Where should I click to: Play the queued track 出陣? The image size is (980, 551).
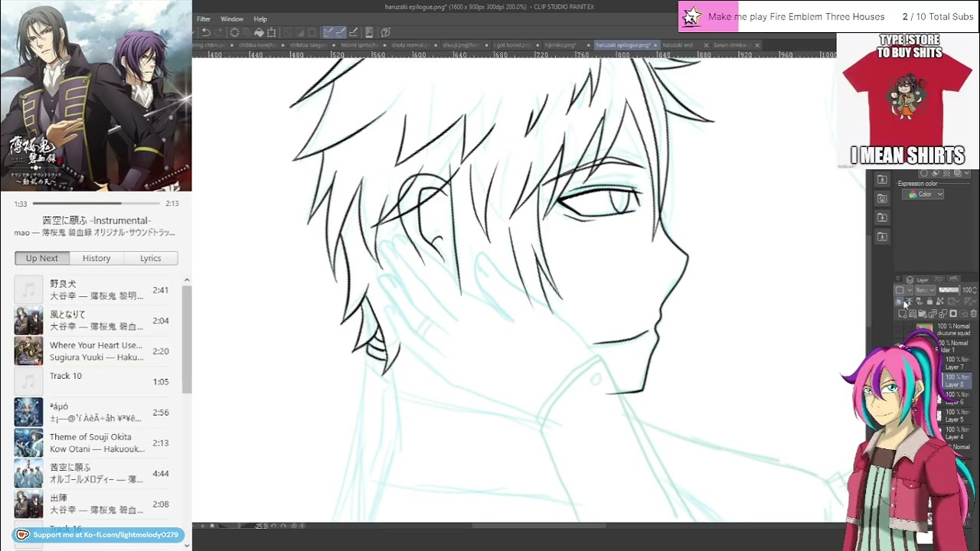(x=98, y=504)
